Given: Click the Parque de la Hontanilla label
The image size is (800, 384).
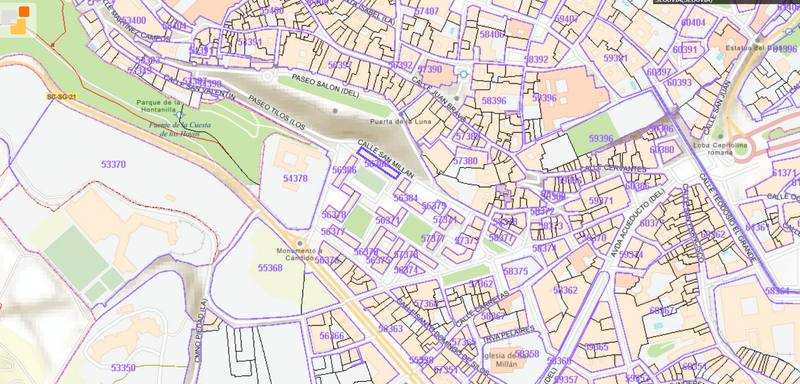Looking at the screenshot, I should click(159, 105).
